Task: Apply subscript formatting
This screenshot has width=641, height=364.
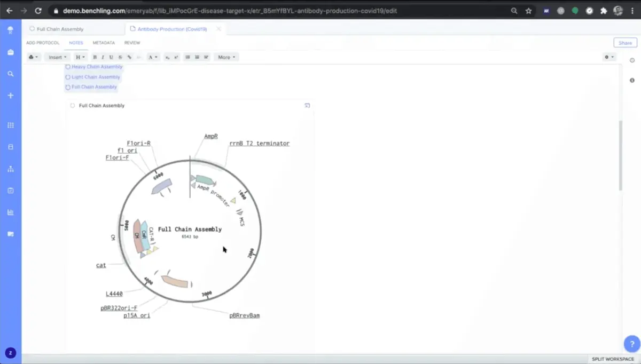Action: pos(167,57)
